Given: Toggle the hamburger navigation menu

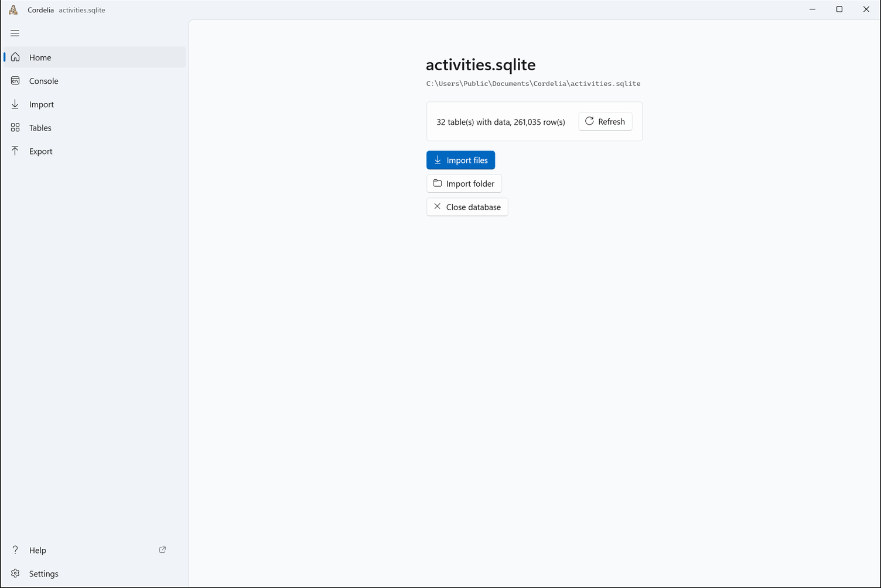Looking at the screenshot, I should 15,33.
